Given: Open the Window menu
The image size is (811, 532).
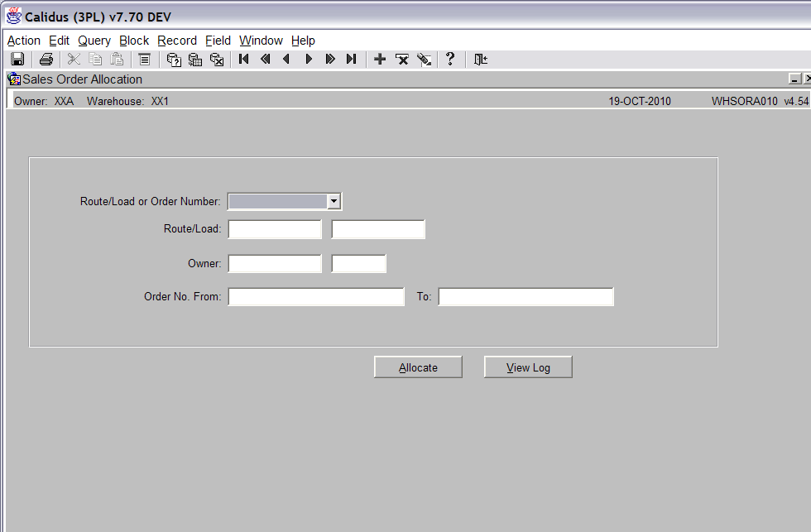Looking at the screenshot, I should (x=261, y=41).
